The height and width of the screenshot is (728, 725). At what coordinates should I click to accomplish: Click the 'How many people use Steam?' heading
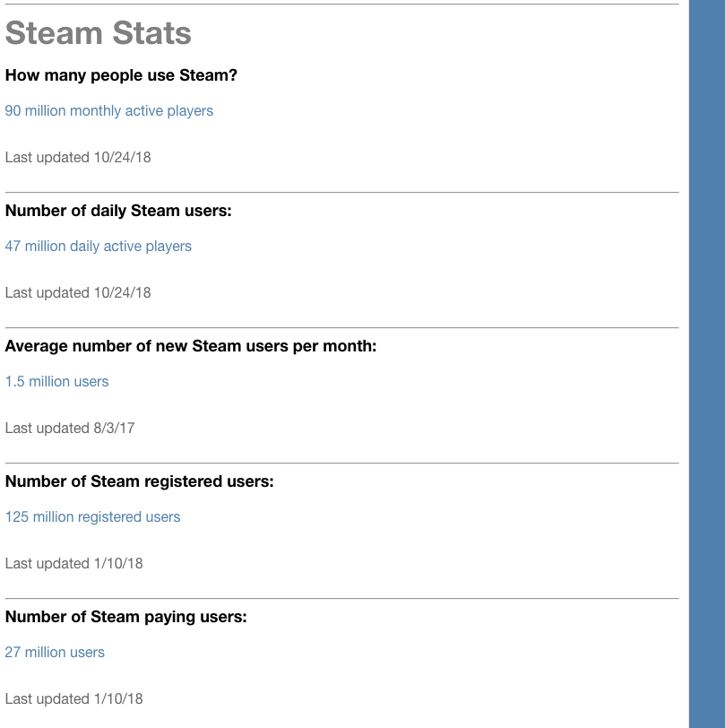pyautogui.click(x=121, y=75)
